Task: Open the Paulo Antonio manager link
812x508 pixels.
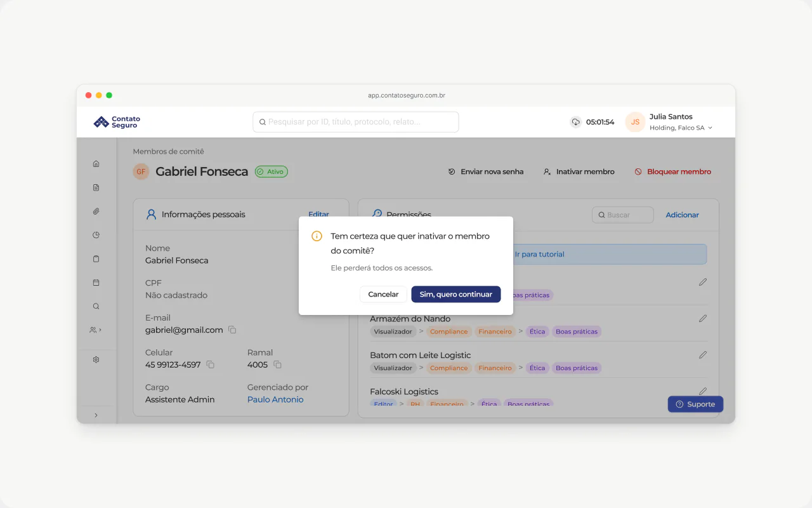Action: (275, 399)
